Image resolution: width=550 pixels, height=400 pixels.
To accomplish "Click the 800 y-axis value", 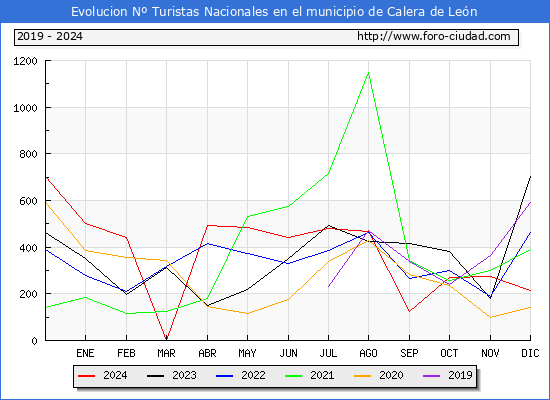I will click(x=28, y=154).
